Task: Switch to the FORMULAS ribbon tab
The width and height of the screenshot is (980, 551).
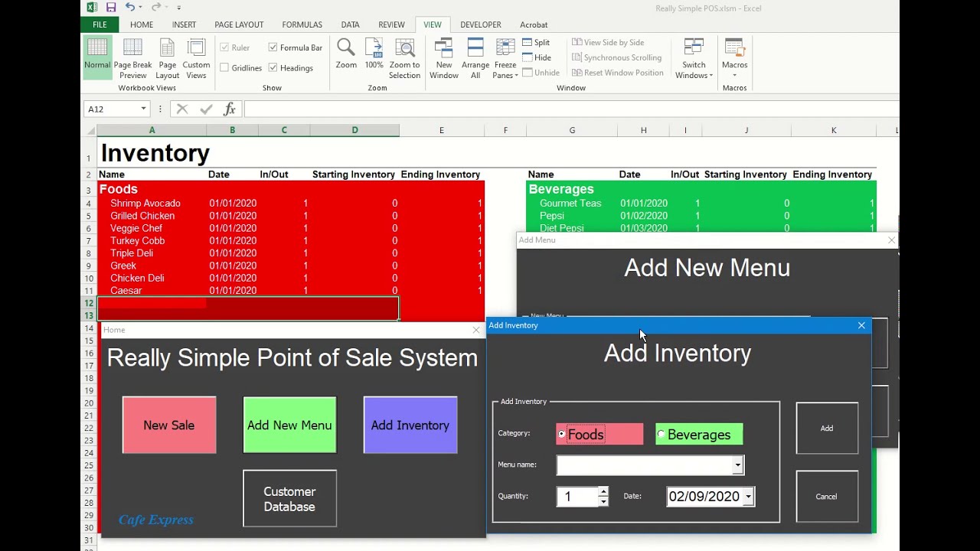Action: coord(302,24)
